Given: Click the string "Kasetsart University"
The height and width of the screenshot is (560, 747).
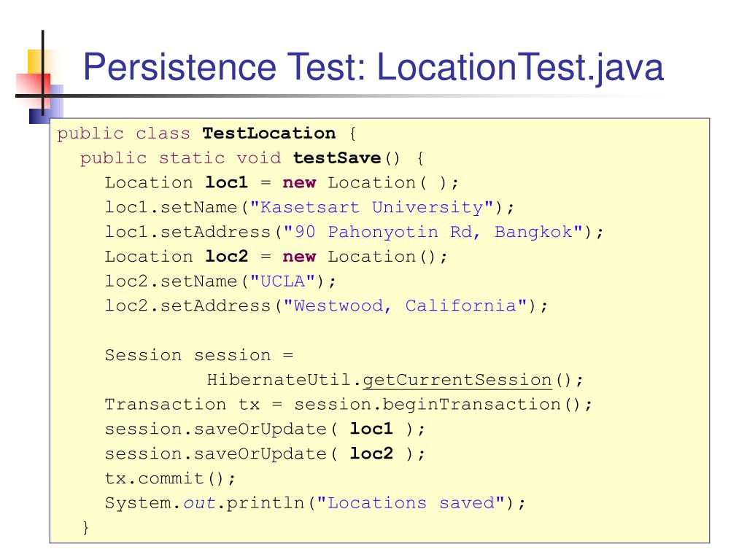Looking at the screenshot, I should (x=371, y=207).
